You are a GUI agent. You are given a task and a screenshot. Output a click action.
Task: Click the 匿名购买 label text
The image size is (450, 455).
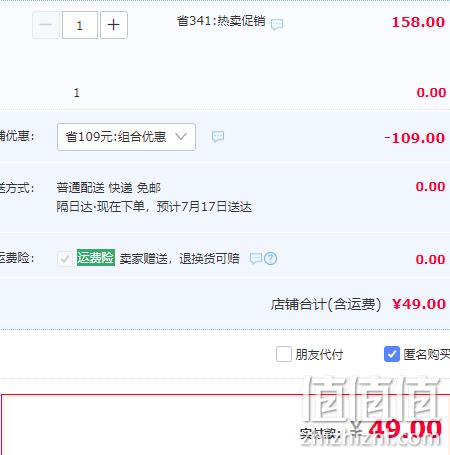(x=427, y=354)
